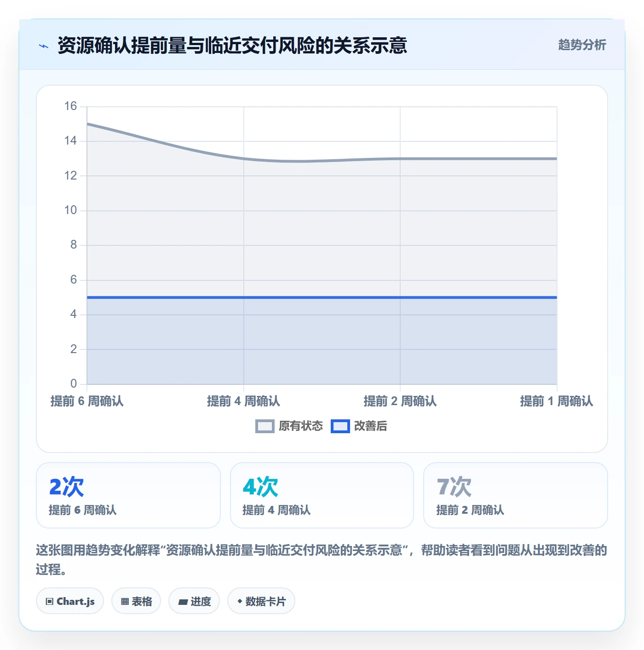This screenshot has width=644, height=650.
Task: Click the grid icon in the 表格 chip
Action: tap(125, 601)
